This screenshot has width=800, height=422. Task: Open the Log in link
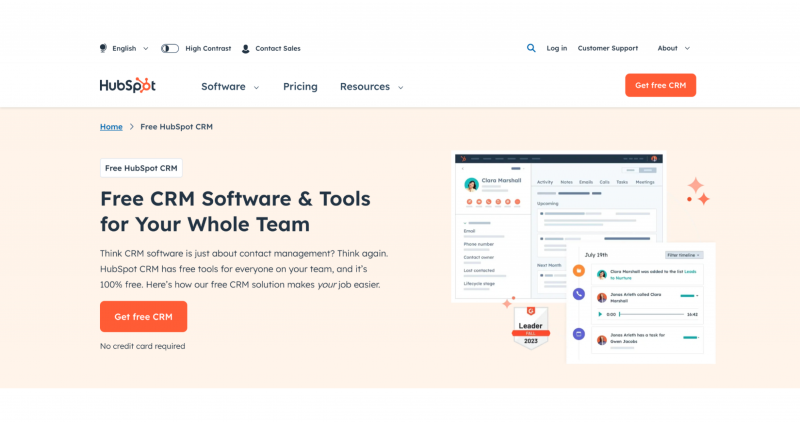557,48
